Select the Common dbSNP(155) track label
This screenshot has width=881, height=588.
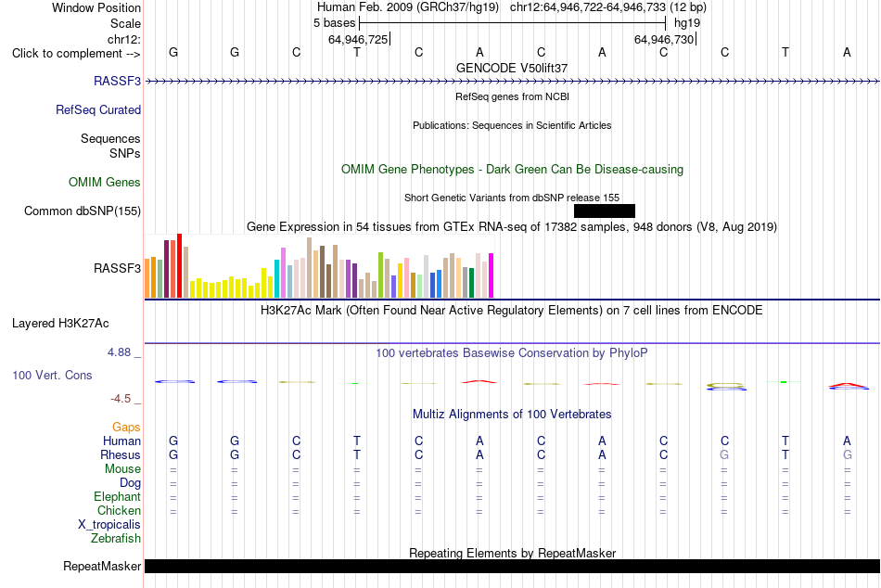pyautogui.click(x=82, y=211)
